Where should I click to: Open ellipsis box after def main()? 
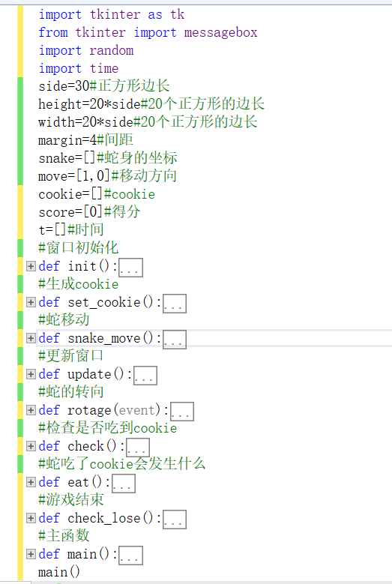point(130,556)
